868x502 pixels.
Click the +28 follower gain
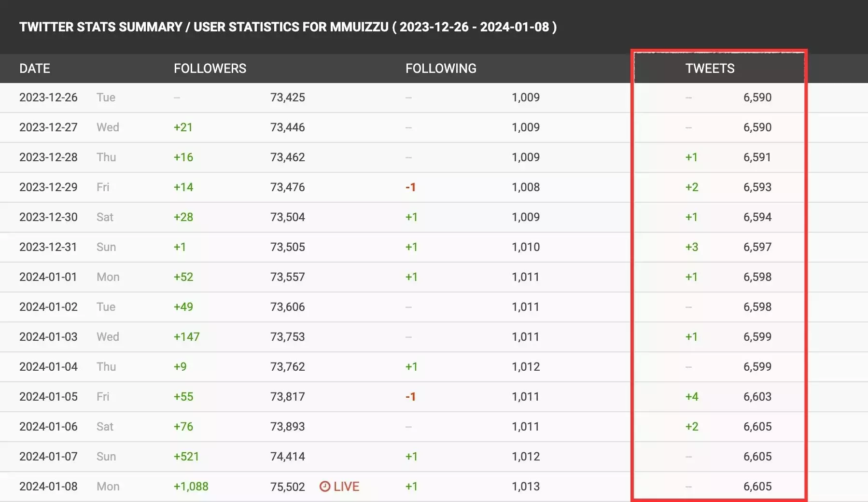[183, 217]
